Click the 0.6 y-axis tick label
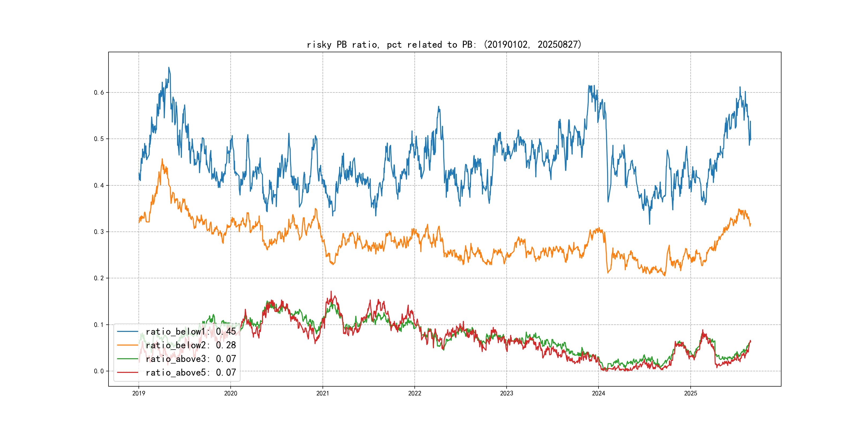Image resolution: width=868 pixels, height=434 pixels. point(99,92)
